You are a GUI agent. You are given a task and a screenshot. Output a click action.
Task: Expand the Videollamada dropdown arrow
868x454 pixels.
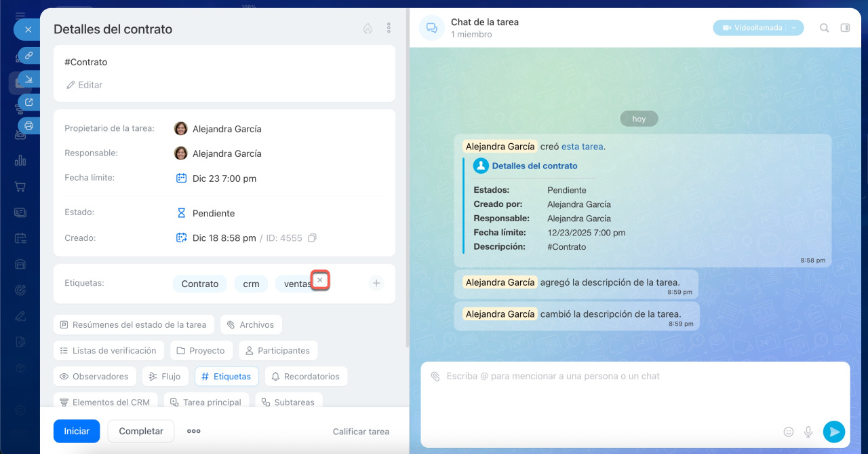click(794, 28)
